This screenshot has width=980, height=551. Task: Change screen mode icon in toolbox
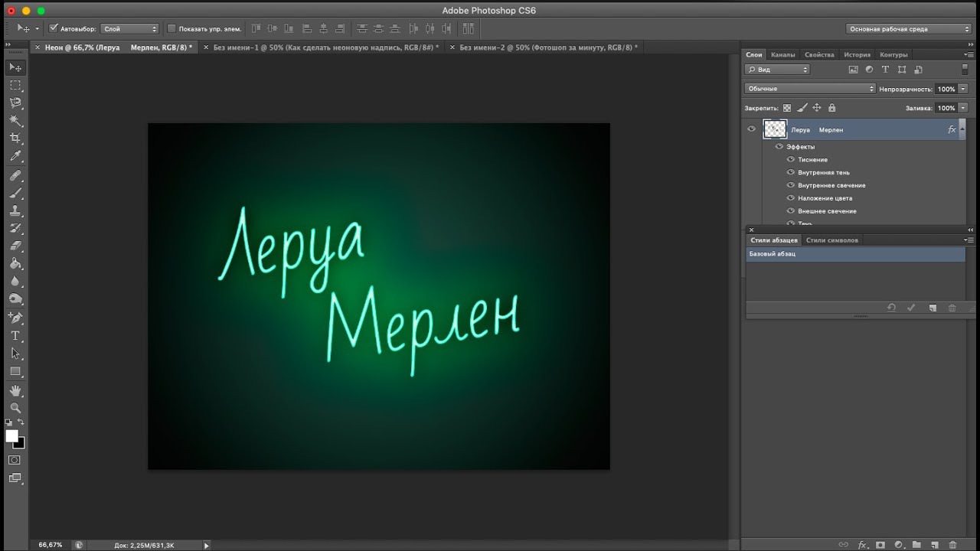pyautogui.click(x=15, y=478)
